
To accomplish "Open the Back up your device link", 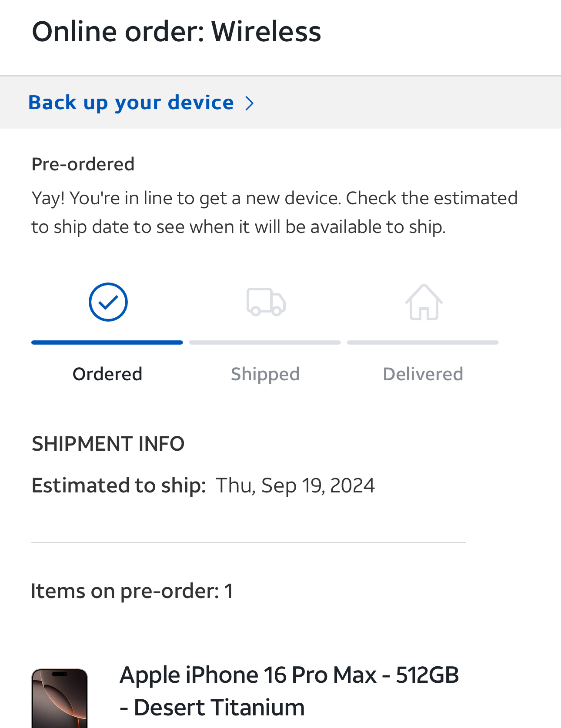I will (131, 103).
